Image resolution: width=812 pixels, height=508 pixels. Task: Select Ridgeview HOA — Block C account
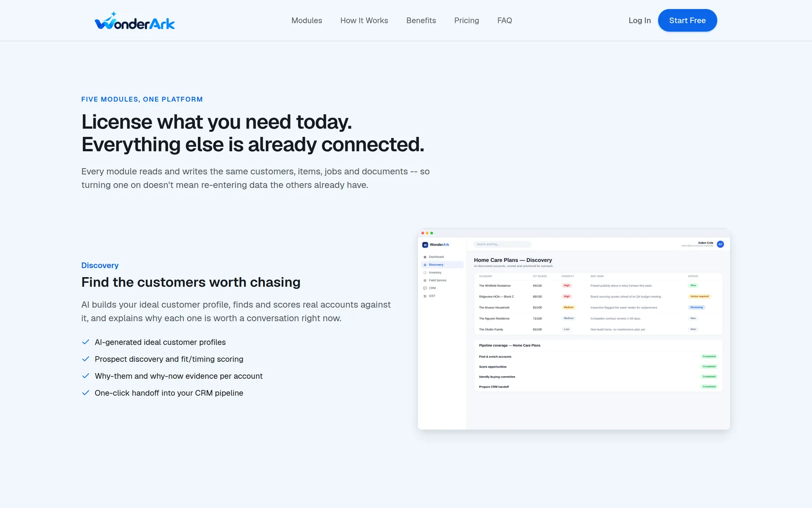tap(496, 297)
